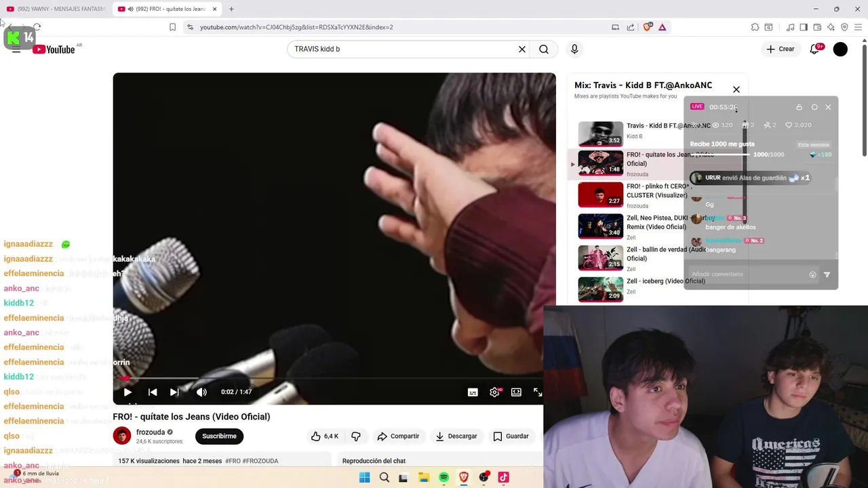868x488 pixels.
Task: Save video with Guardar button
Action: (x=511, y=436)
